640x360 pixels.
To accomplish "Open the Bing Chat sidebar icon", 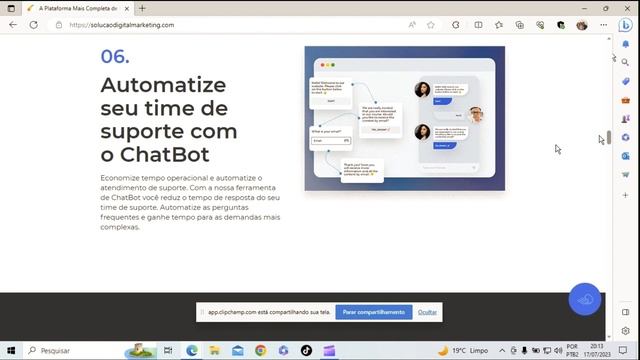I will coord(625,25).
